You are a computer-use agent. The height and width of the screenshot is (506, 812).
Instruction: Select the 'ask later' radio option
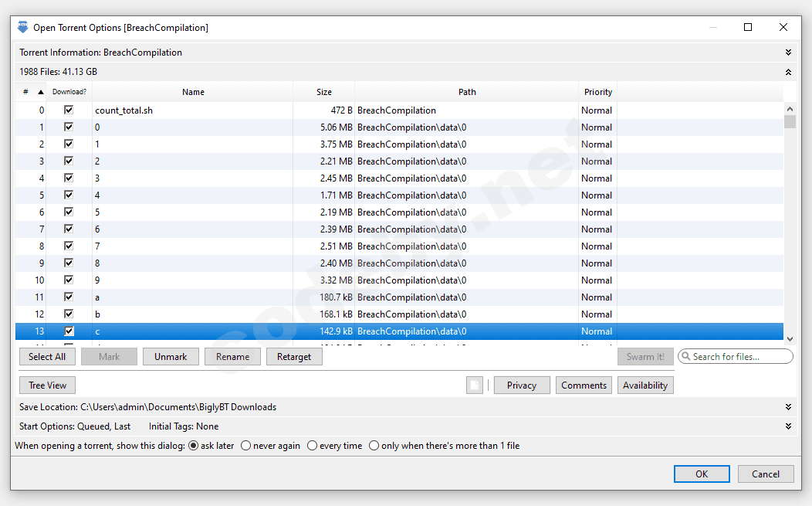coord(193,446)
